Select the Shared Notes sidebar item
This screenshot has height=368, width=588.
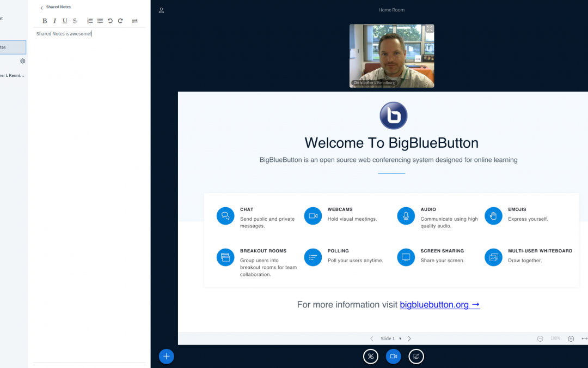pos(13,47)
